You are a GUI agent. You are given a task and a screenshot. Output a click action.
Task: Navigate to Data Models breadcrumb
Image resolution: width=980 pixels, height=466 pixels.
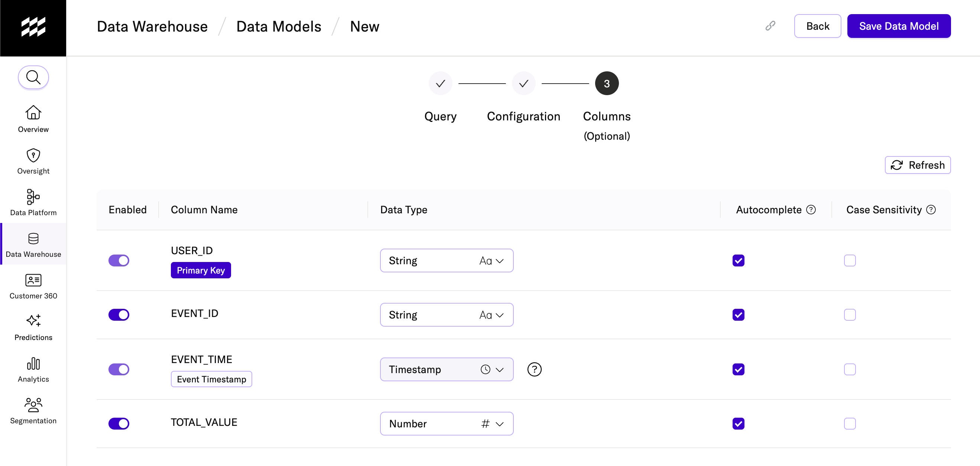tap(279, 26)
